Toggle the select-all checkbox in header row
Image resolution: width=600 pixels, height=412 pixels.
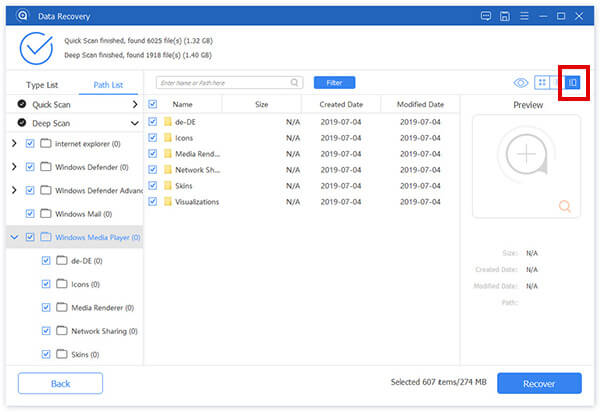pos(153,104)
